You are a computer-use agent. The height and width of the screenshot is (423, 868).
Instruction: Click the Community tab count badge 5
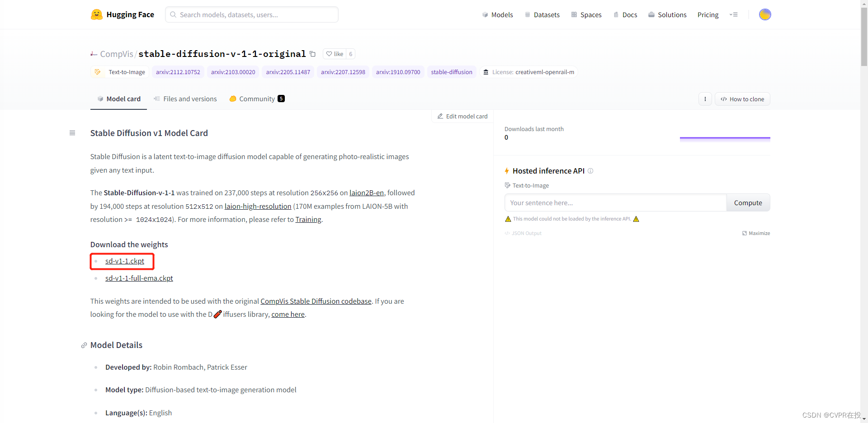tap(281, 99)
